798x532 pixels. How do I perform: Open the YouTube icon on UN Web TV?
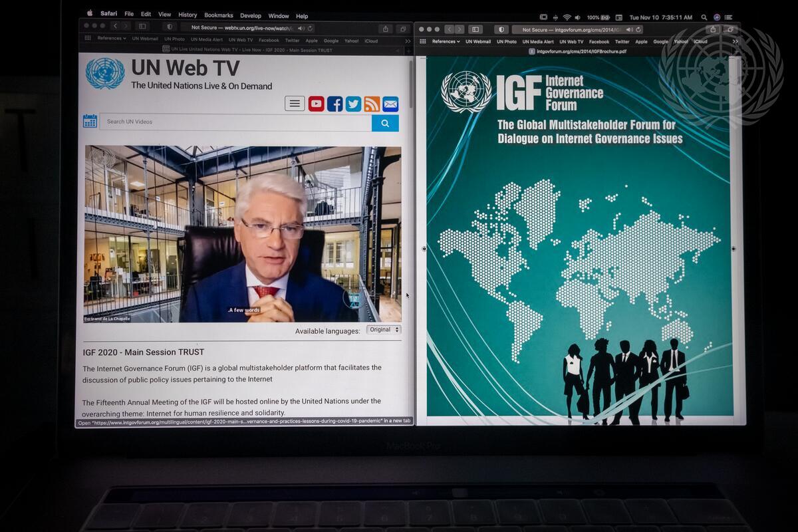(x=316, y=104)
